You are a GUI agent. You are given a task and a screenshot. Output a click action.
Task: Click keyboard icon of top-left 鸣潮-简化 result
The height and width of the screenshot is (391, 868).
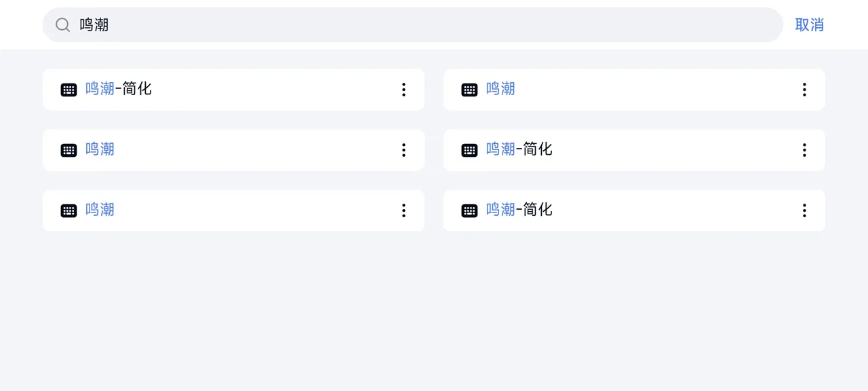coord(68,90)
